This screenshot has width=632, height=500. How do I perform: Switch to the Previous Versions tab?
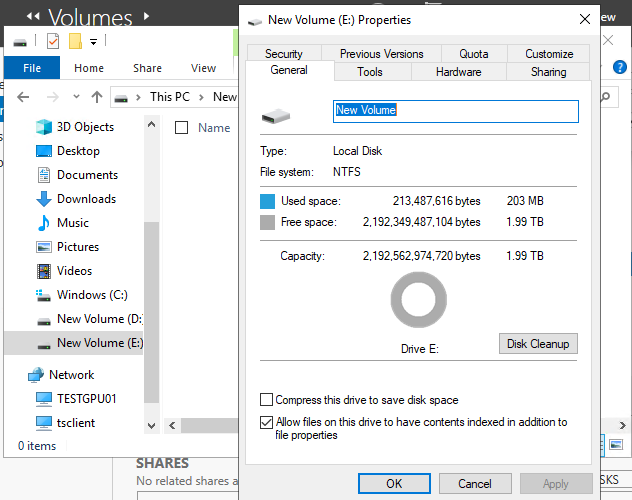(381, 54)
